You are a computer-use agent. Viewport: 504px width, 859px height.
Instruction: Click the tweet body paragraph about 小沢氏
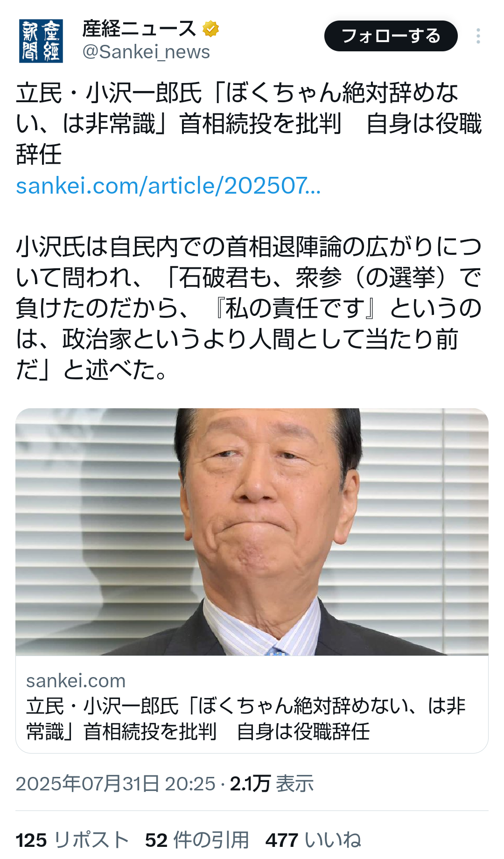[x=249, y=308]
